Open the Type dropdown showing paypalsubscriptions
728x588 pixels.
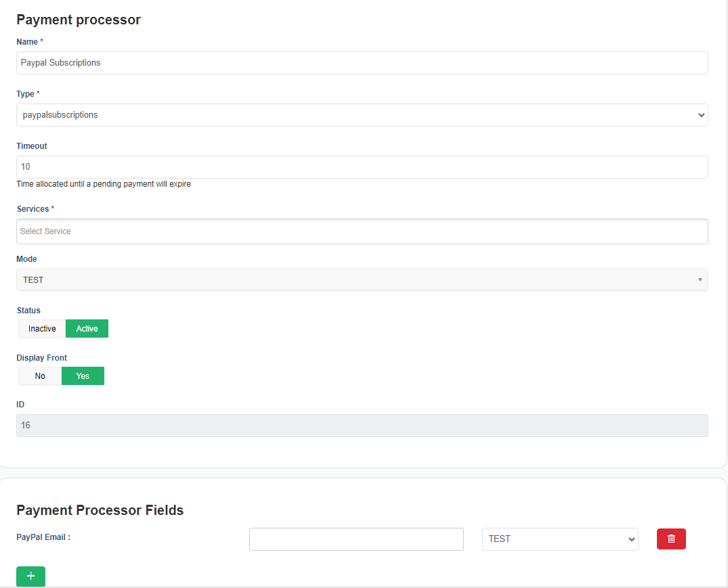(362, 115)
